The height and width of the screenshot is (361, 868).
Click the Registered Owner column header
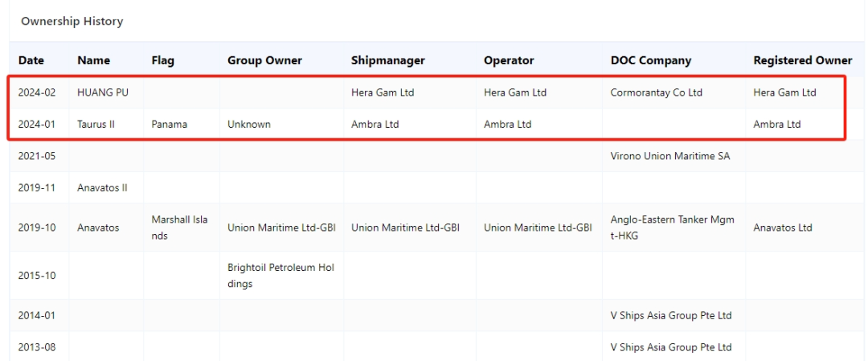803,60
